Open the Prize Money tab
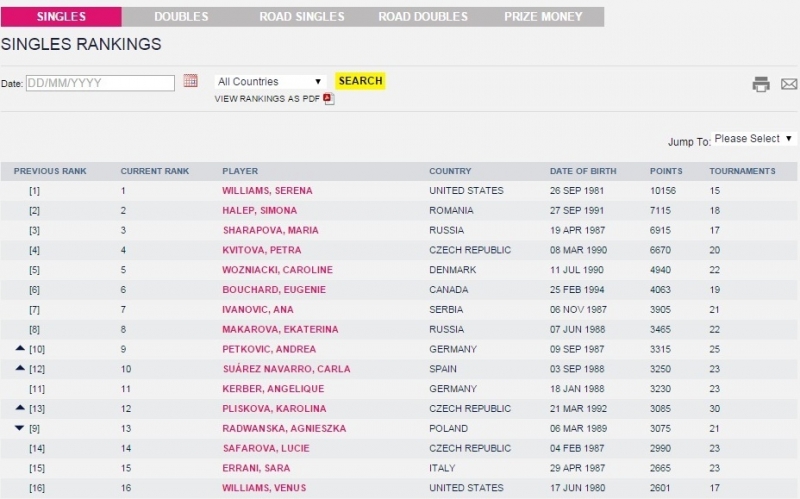Screen dimensions: 800x499 pyautogui.click(x=543, y=17)
